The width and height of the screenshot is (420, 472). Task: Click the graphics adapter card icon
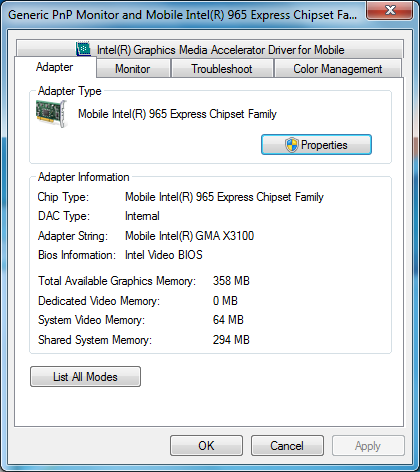[51, 114]
